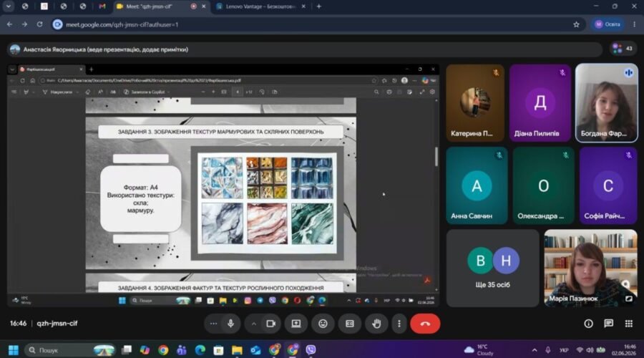Click the meeting code qzh-jmsn-cif
The height and width of the screenshot is (358, 644).
point(57,324)
